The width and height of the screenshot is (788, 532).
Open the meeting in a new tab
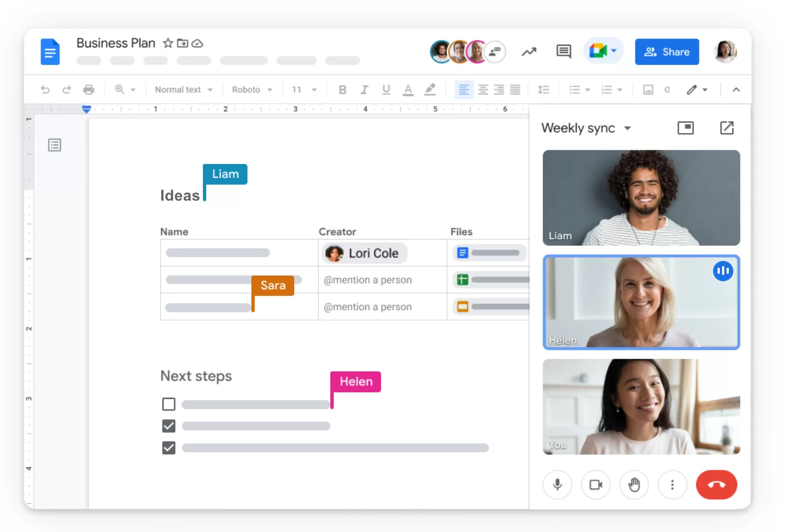727,128
